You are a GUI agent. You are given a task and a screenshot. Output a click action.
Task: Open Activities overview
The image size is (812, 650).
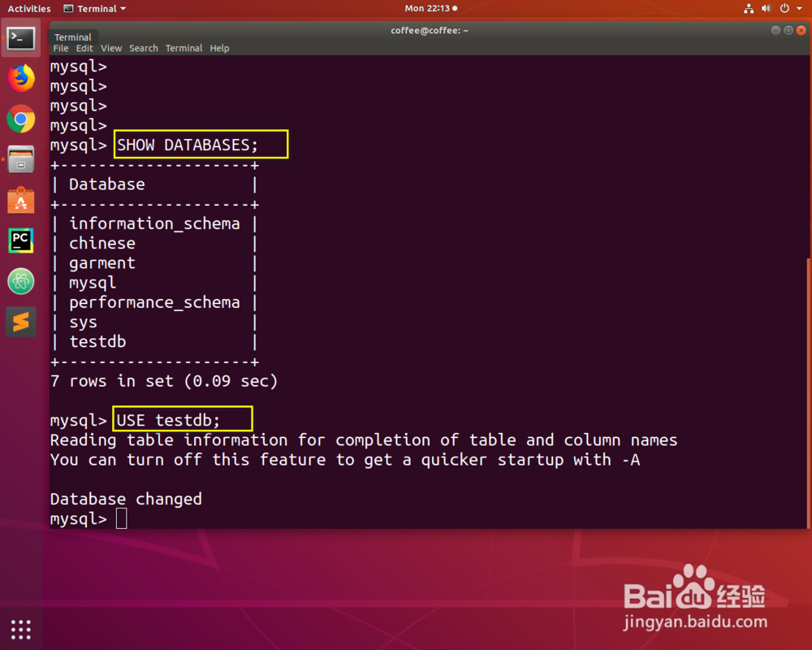tap(29, 8)
